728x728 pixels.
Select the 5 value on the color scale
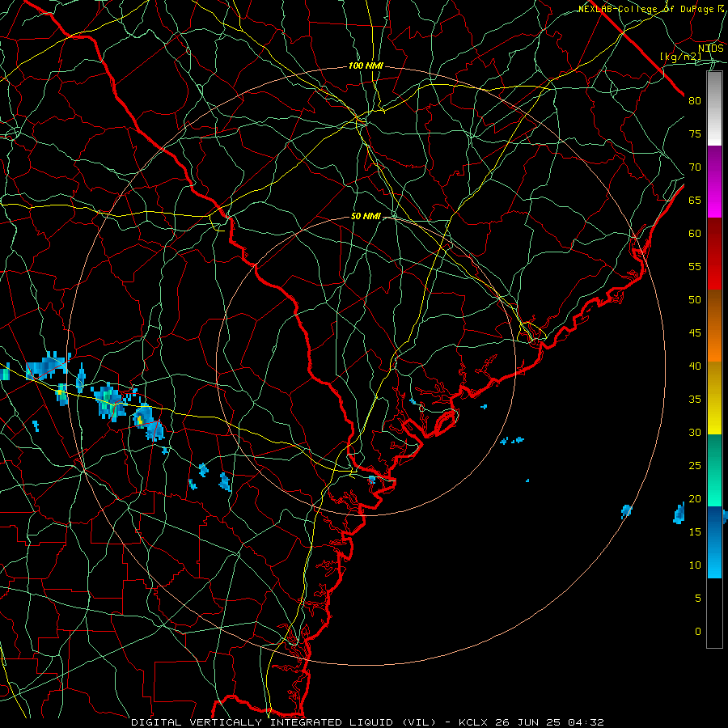click(x=697, y=598)
